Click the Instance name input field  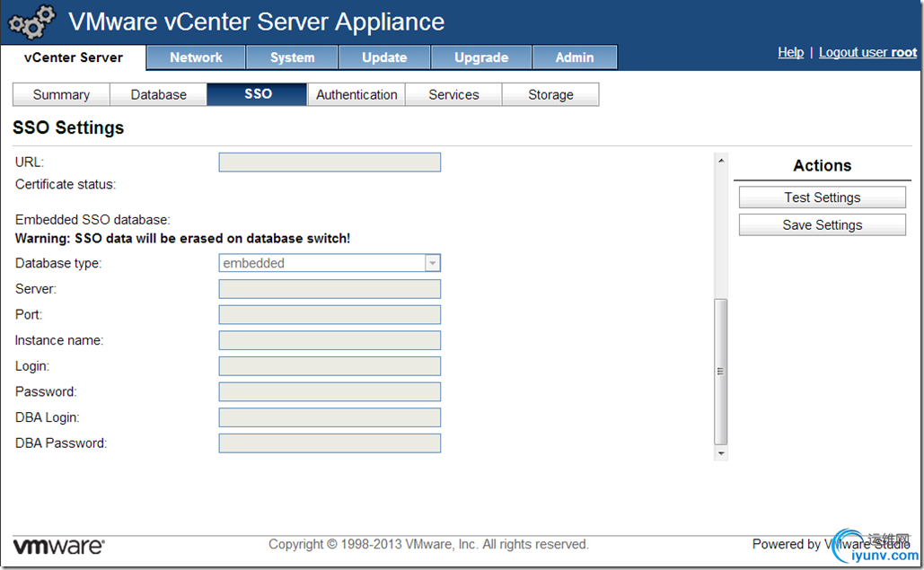pos(330,340)
